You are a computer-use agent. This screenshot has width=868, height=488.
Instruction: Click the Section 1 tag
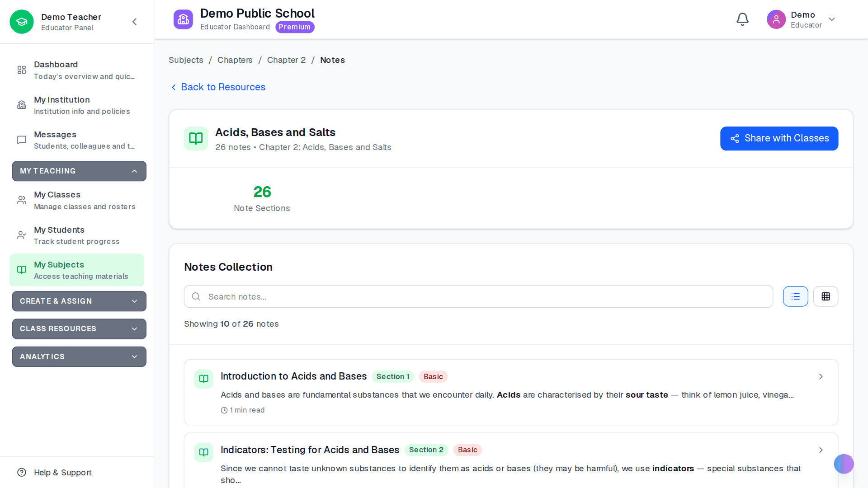tap(392, 376)
